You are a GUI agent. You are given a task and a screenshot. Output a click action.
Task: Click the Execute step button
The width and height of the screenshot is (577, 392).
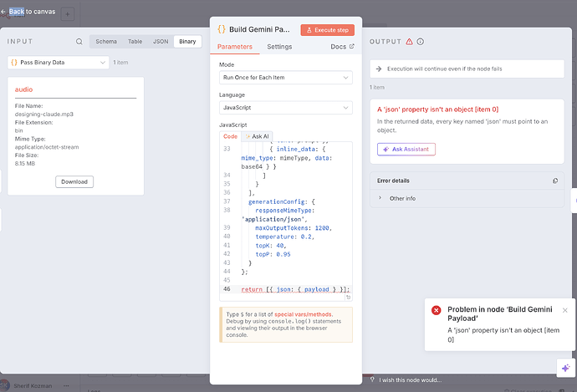pyautogui.click(x=327, y=29)
